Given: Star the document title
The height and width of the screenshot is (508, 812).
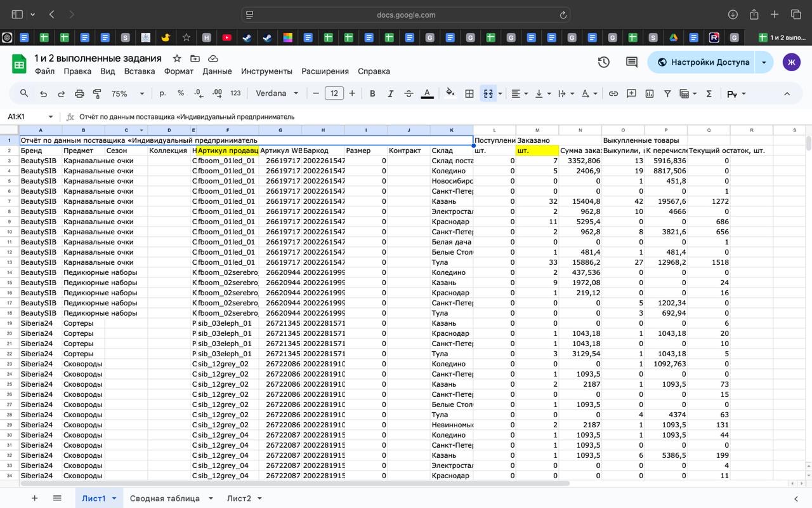Looking at the screenshot, I should point(177,58).
